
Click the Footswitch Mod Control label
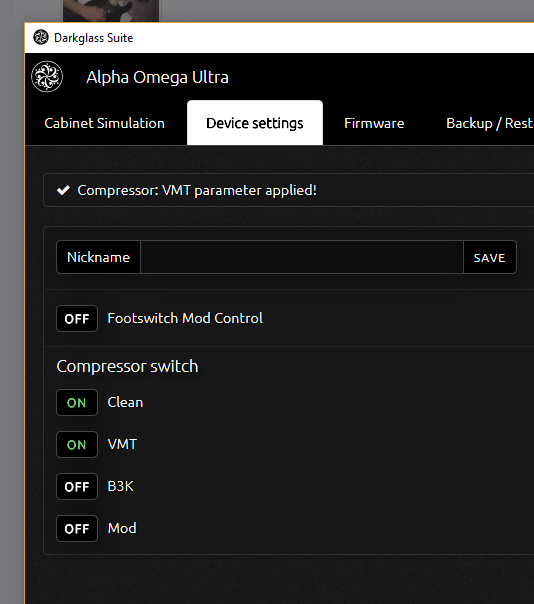point(185,318)
